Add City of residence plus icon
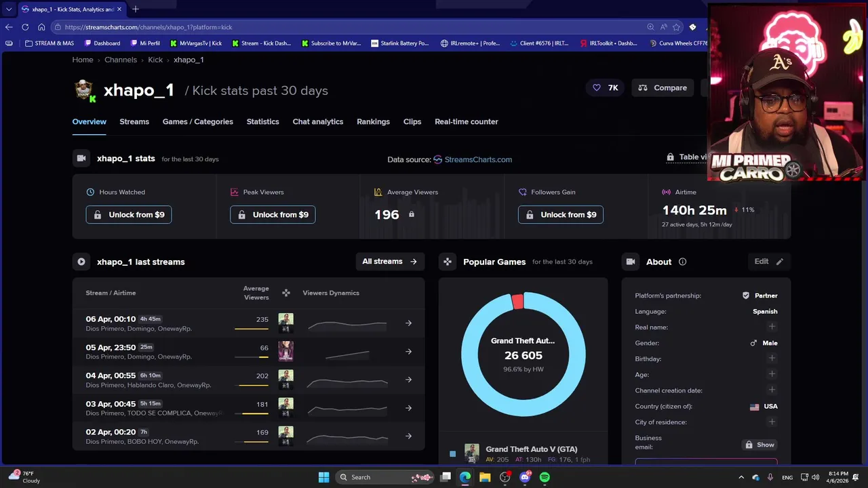868x488 pixels. [772, 422]
